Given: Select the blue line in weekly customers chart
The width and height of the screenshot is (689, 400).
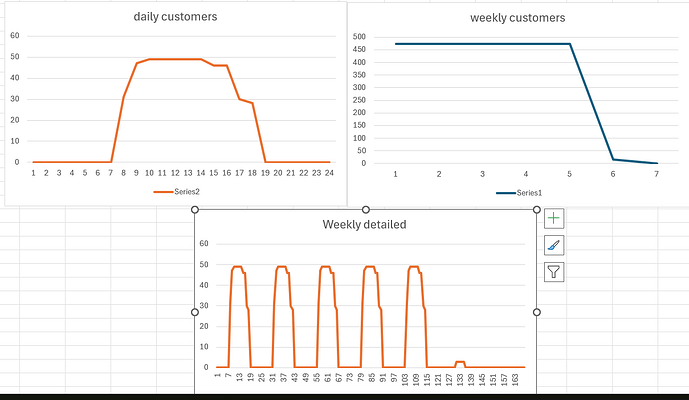Looking at the screenshot, I should (480, 44).
